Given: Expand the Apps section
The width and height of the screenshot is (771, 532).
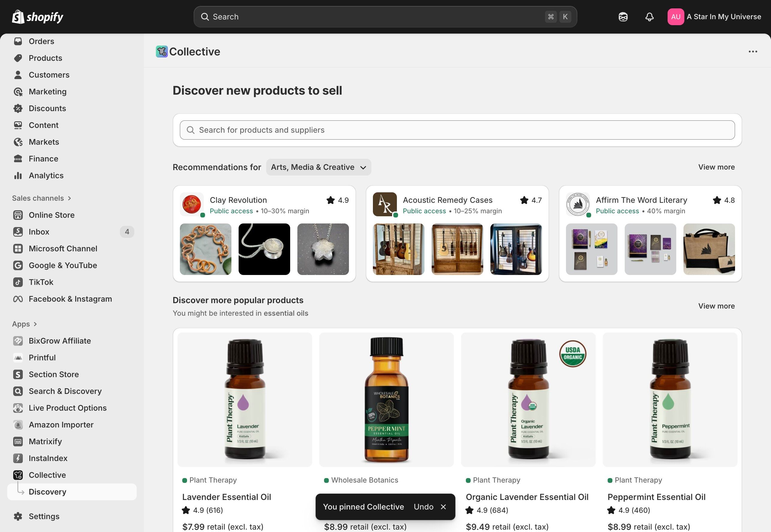Looking at the screenshot, I should 24,324.
